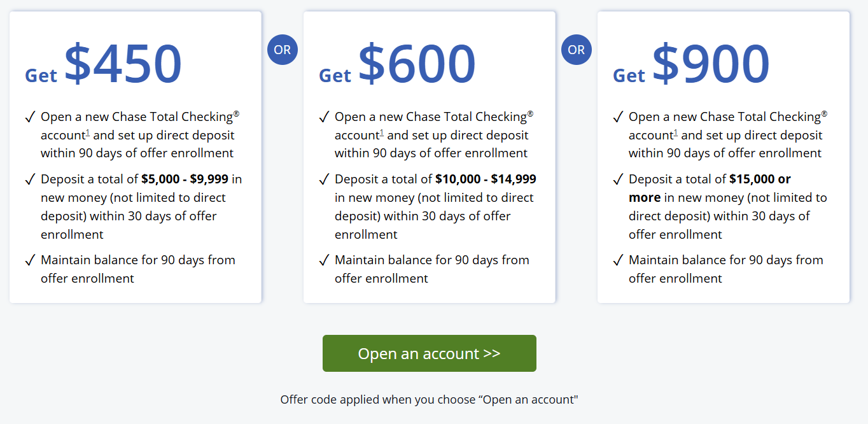Click the bold $5,000 - $9,999 amount text
Viewport: 868px width, 424px height.
[185, 180]
